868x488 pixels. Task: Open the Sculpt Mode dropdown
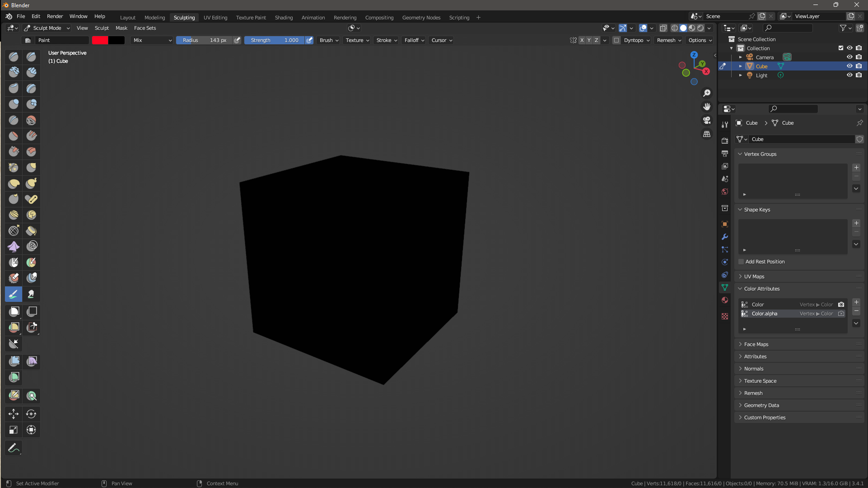47,28
